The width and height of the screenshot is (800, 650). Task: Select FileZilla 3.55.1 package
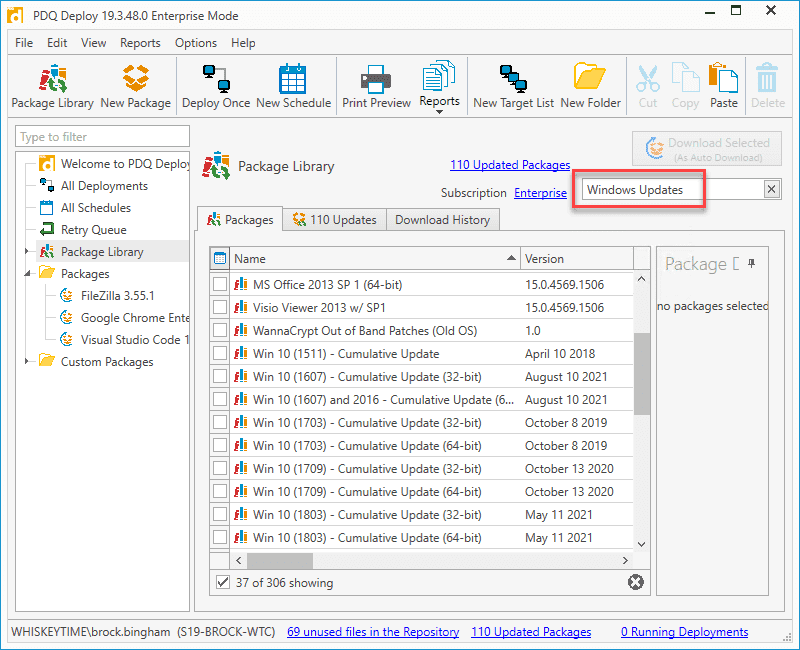(107, 295)
